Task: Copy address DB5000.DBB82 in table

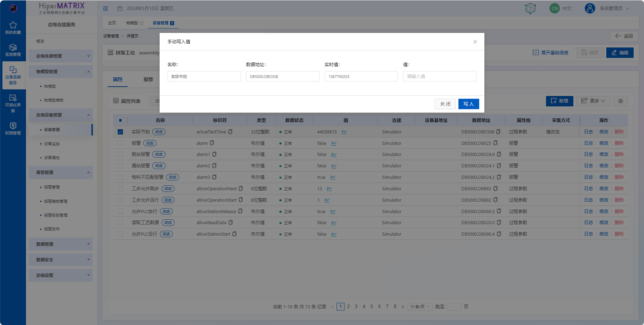Action: (495, 200)
